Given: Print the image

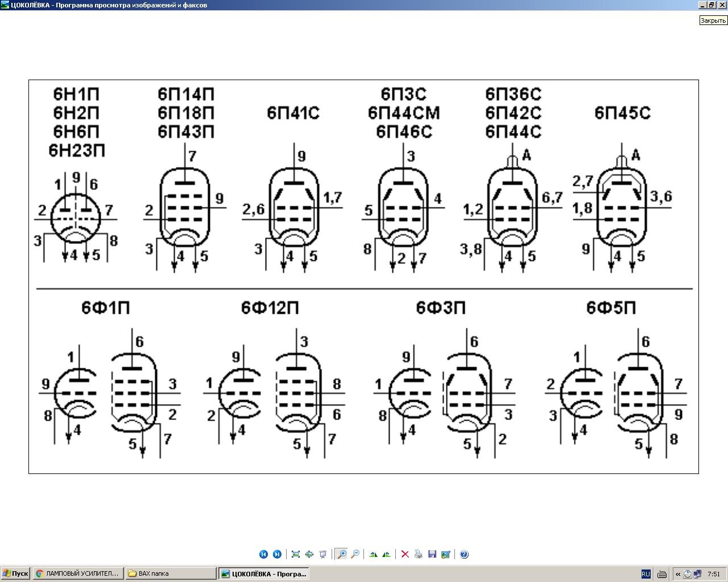Looking at the screenshot, I should click(x=419, y=554).
